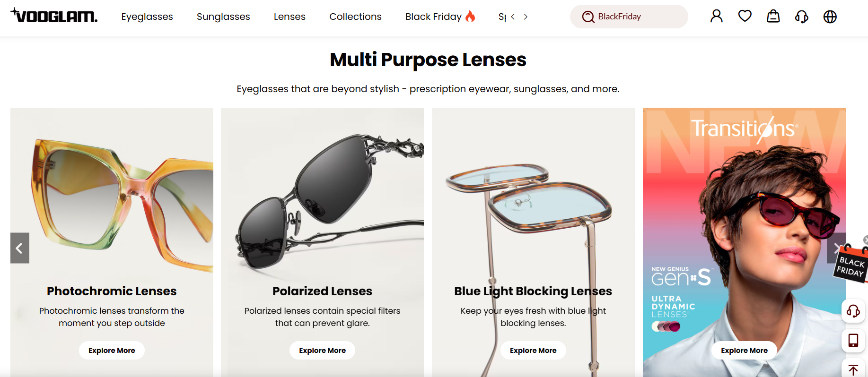The image size is (868, 377).
Task: Open the Sunglasses menu
Action: (223, 17)
